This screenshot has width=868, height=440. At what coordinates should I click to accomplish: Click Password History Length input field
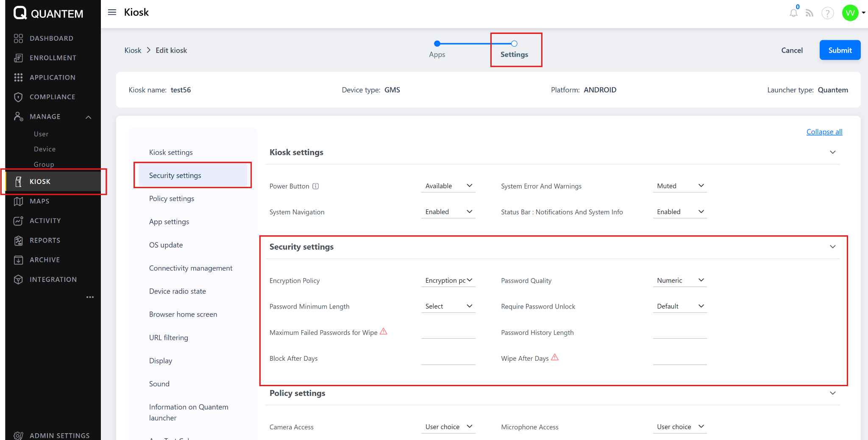point(680,332)
